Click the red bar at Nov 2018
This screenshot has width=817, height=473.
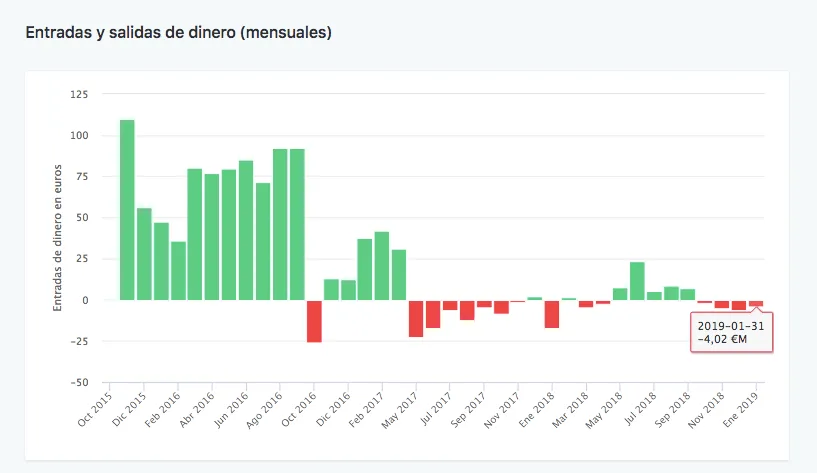pos(722,304)
